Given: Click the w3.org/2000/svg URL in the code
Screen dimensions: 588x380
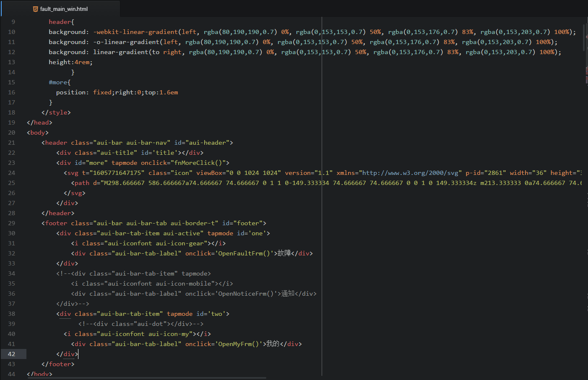Looking at the screenshot, I should click(410, 173).
